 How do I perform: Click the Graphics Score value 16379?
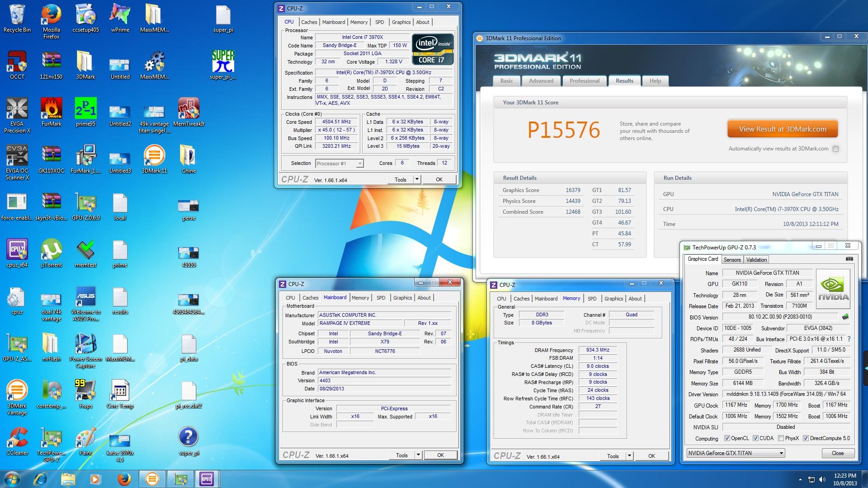573,190
